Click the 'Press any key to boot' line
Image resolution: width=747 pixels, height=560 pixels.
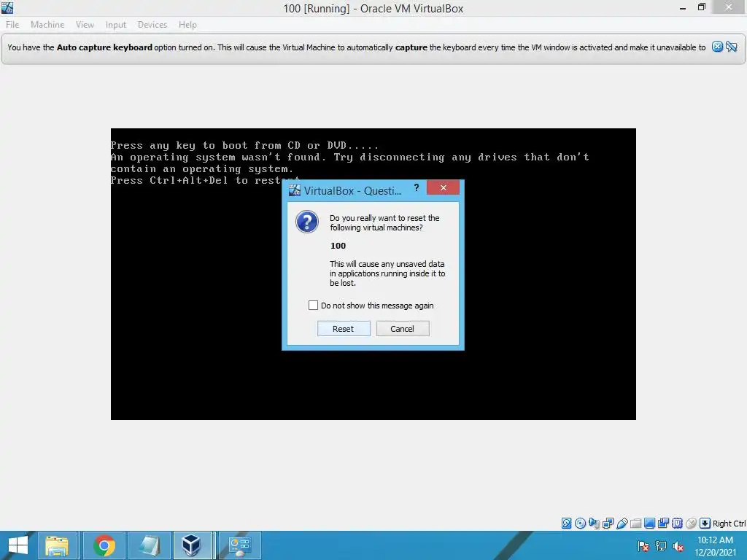[x=244, y=145]
